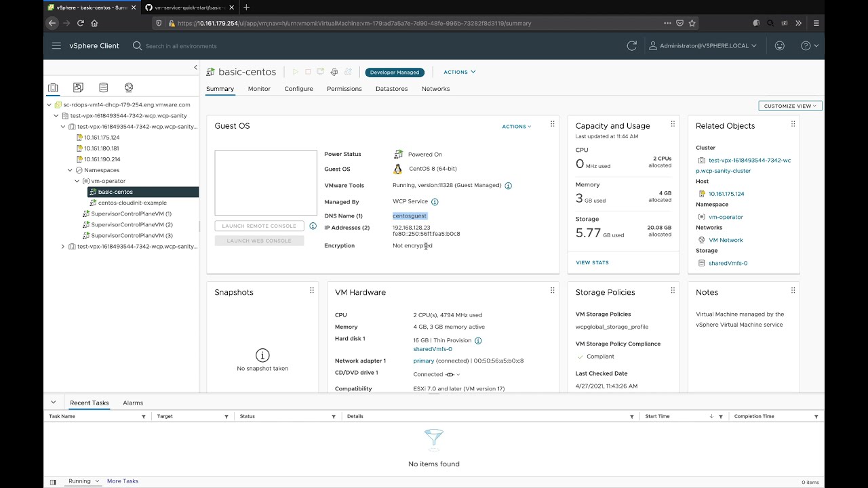Screen dimensions: 868x488
Task: Open the CD/DVD drive connection dropdown
Action: click(453, 375)
